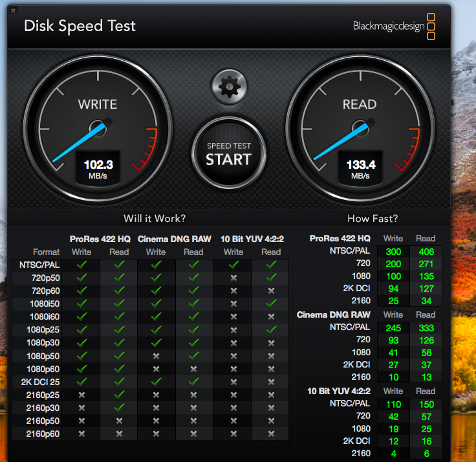The height and width of the screenshot is (462, 476).
Task: Click ProRes Read checkmark for 2160p25
Action: coord(119,395)
